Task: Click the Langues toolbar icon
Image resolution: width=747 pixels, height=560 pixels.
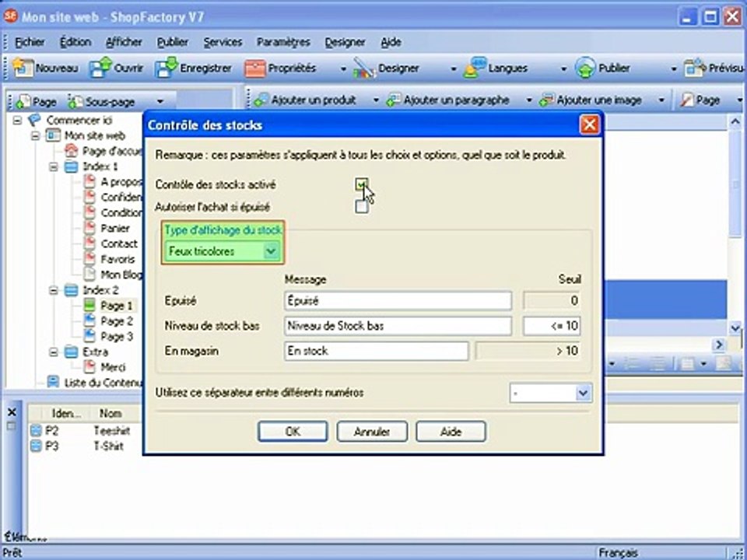Action: pyautogui.click(x=475, y=68)
